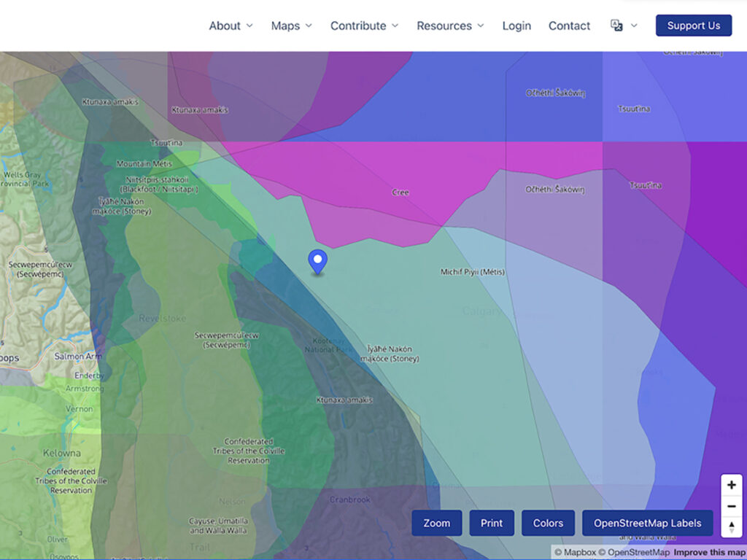This screenshot has width=747, height=560.
Task: Click the Michif Piyii (Métis) territory label
Action: [472, 272]
